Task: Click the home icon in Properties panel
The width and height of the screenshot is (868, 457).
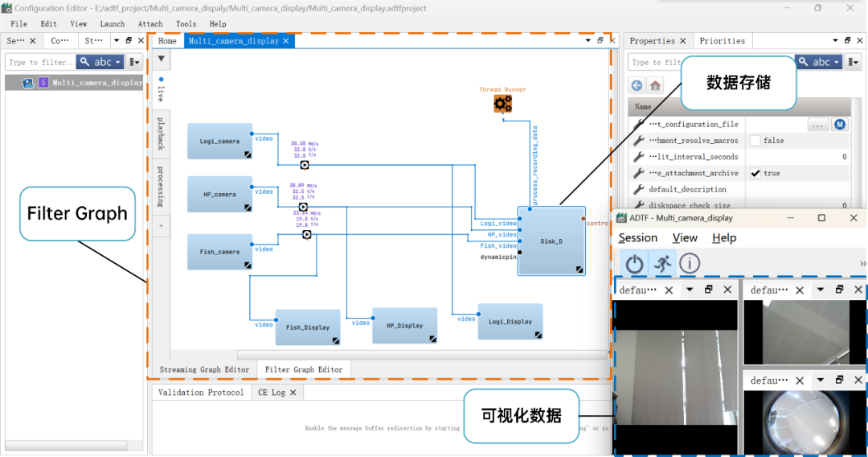Action: [656, 85]
